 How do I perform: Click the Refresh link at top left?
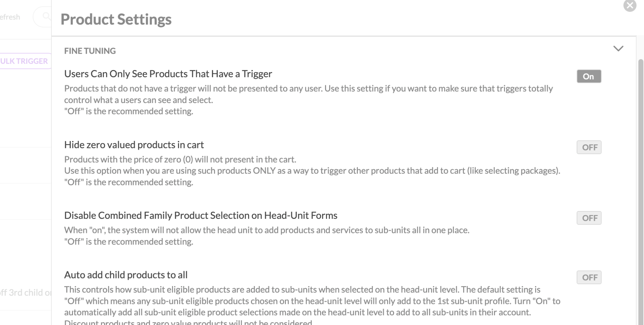point(10,17)
